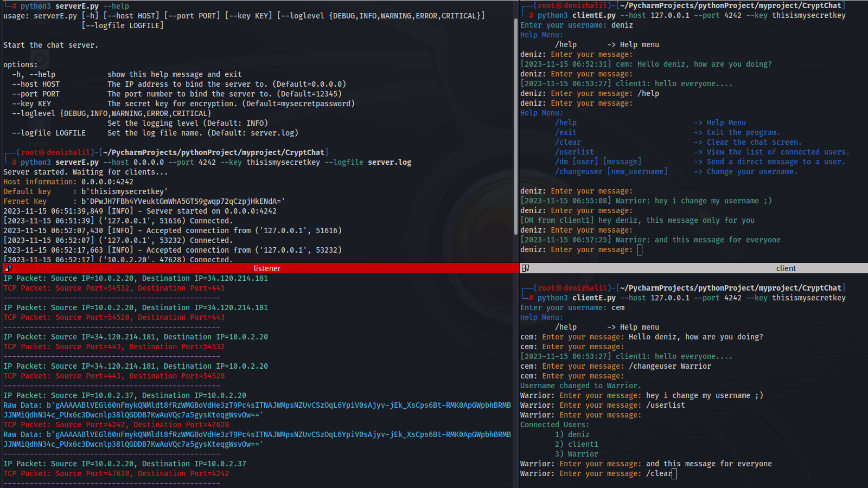Viewport: 868px width, 488px height.
Task: Click the '--logfile LOGFILE' option line
Action: pos(155,133)
